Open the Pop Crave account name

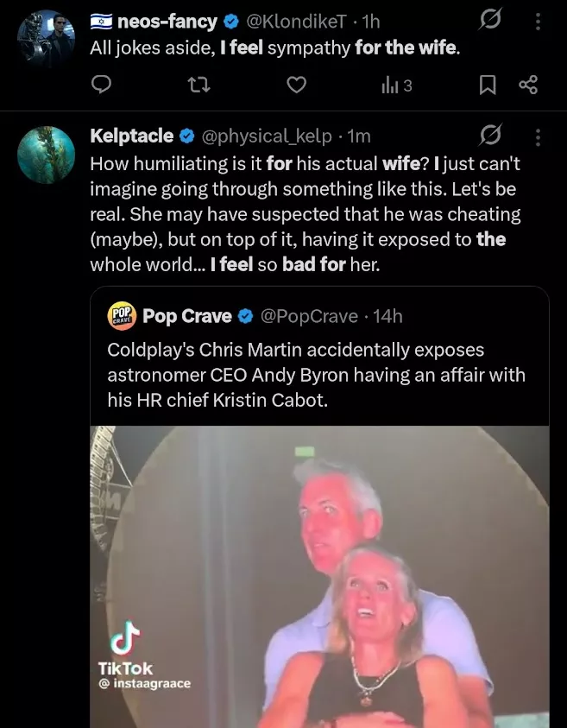[186, 316]
